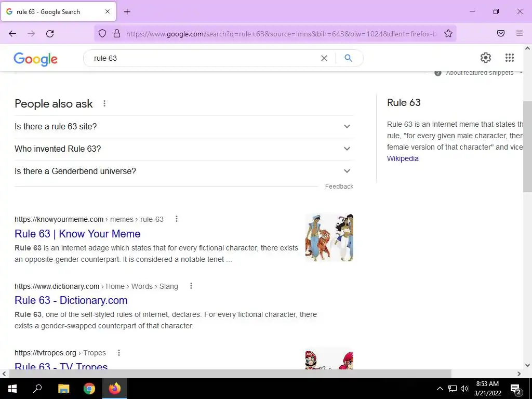Viewport: 532px width, 399px height.
Task: Open the notifications action center
Action: coord(515,389)
